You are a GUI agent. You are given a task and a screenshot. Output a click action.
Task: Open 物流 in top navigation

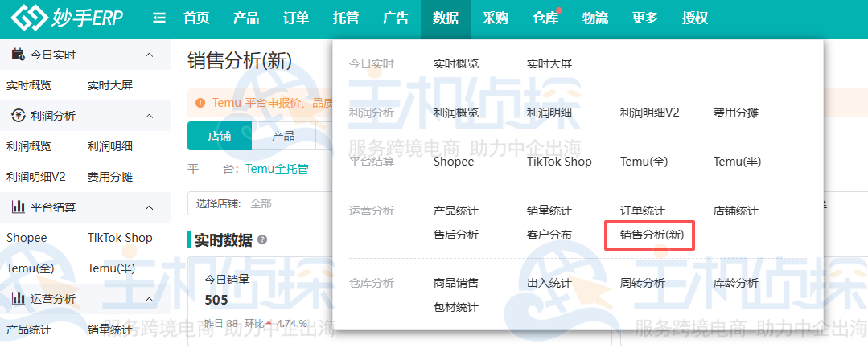tap(595, 18)
